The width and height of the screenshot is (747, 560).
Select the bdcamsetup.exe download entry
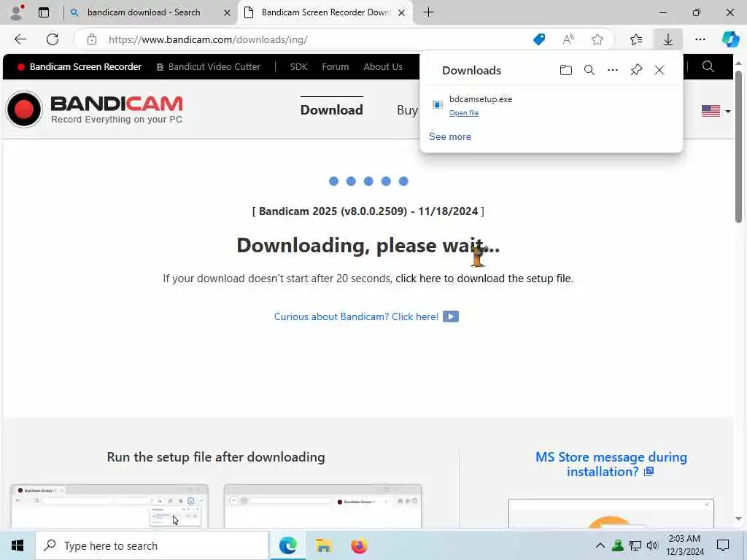(x=551, y=105)
